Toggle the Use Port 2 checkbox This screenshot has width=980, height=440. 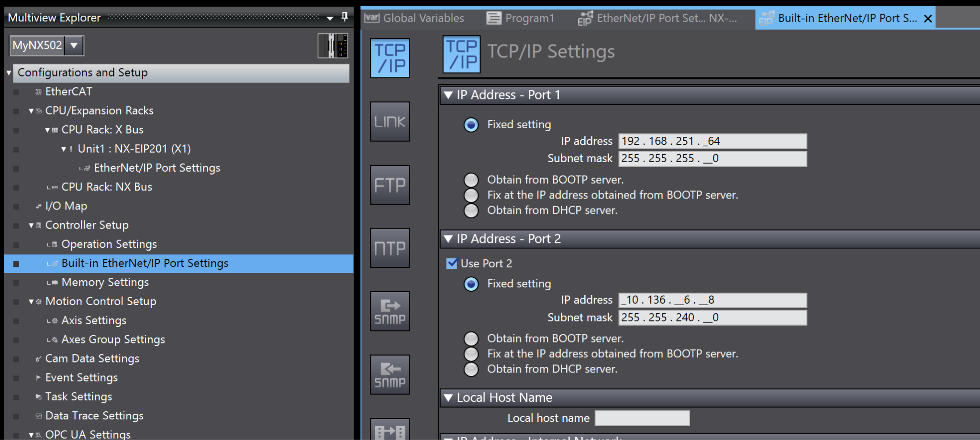pos(452,264)
